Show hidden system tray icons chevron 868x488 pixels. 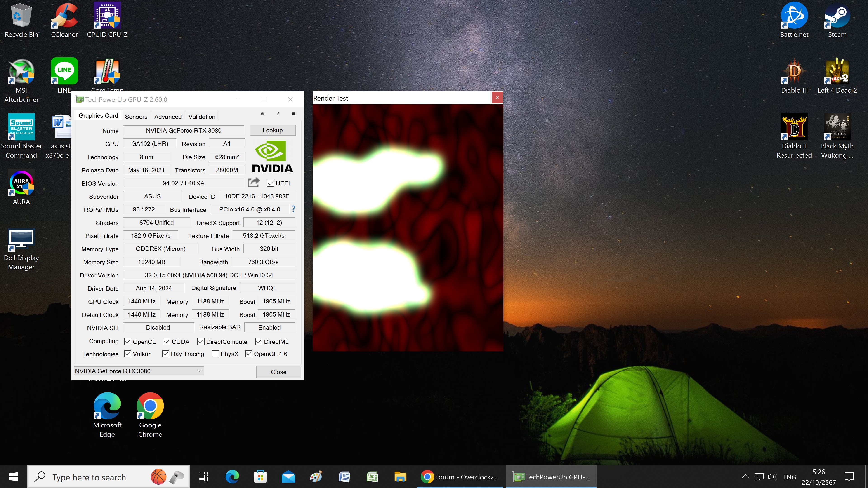745,476
